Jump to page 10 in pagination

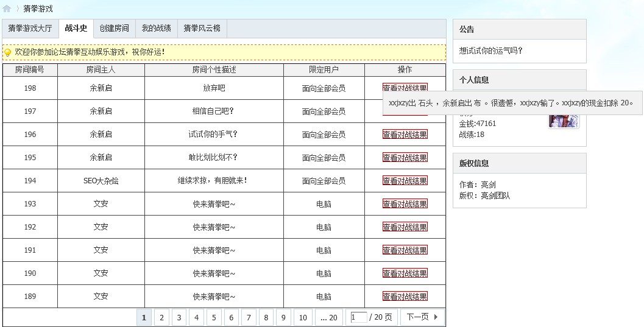click(x=303, y=317)
